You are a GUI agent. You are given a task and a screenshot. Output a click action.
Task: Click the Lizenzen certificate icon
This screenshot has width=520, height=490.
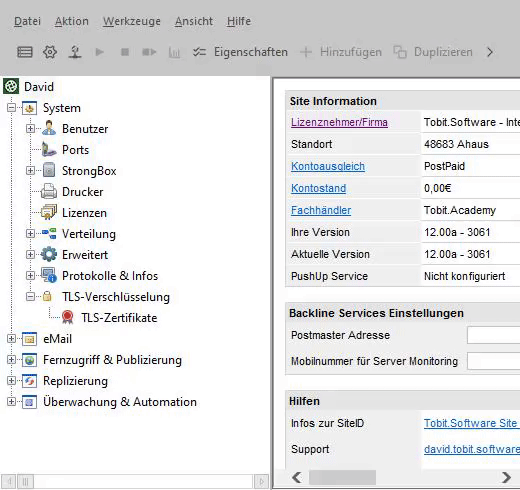pos(49,212)
